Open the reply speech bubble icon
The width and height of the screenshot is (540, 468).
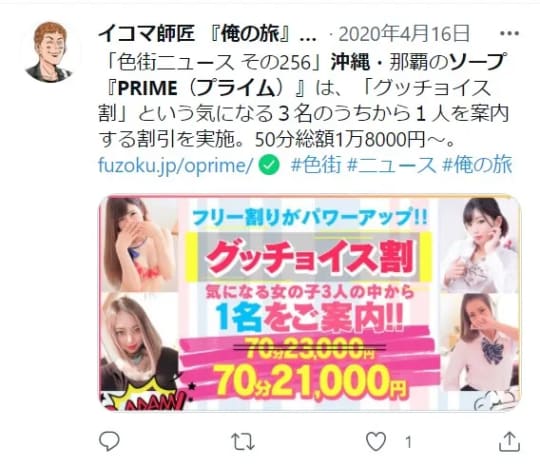point(109,441)
